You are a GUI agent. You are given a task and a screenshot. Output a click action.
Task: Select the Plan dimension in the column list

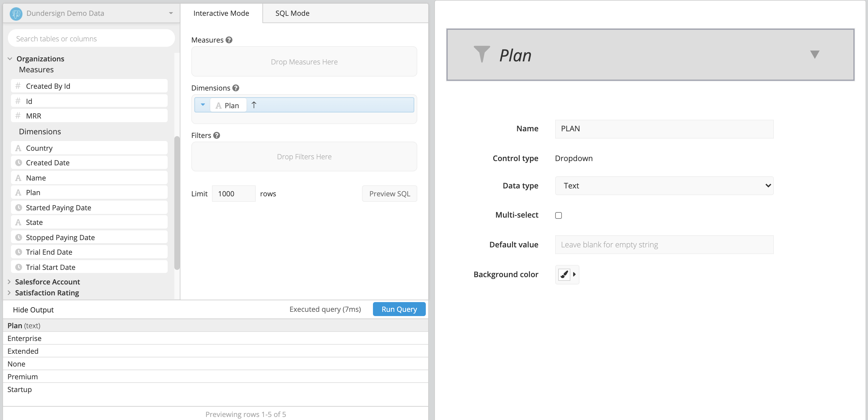[x=89, y=192]
